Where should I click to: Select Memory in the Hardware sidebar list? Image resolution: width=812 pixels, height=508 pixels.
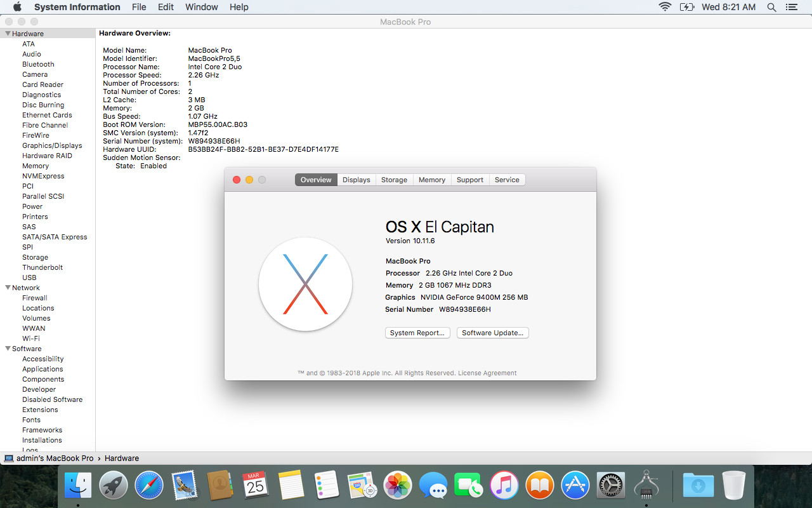36,166
